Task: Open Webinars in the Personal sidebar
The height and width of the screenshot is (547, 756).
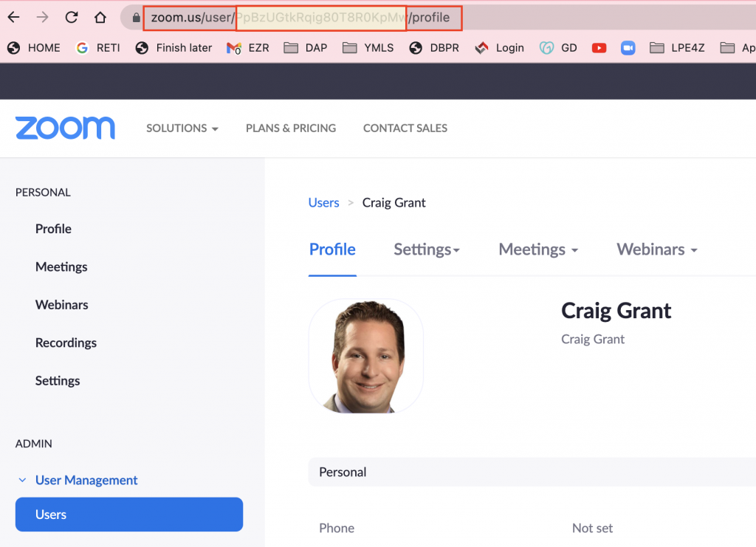Action: click(62, 305)
